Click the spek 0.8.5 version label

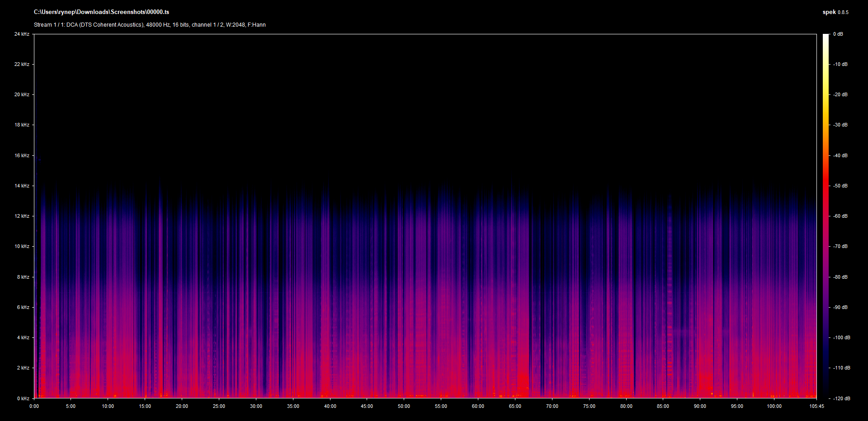click(835, 12)
